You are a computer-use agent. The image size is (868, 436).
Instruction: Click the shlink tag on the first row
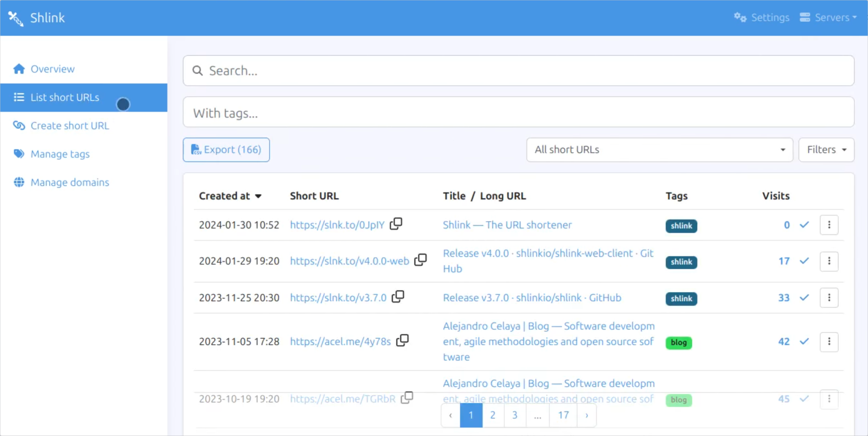click(681, 226)
